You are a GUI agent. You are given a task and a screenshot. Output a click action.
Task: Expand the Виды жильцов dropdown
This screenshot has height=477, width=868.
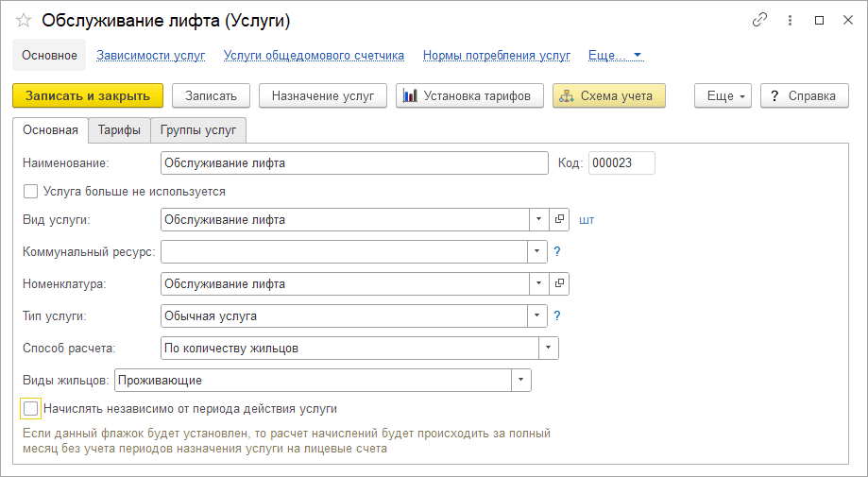point(520,380)
